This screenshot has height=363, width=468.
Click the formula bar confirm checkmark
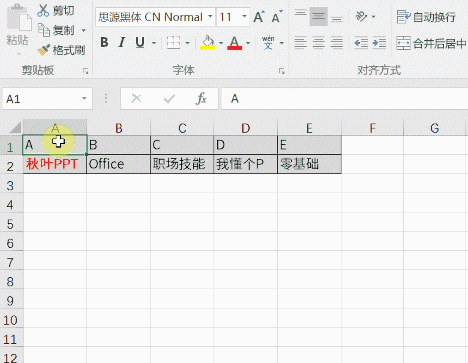169,99
